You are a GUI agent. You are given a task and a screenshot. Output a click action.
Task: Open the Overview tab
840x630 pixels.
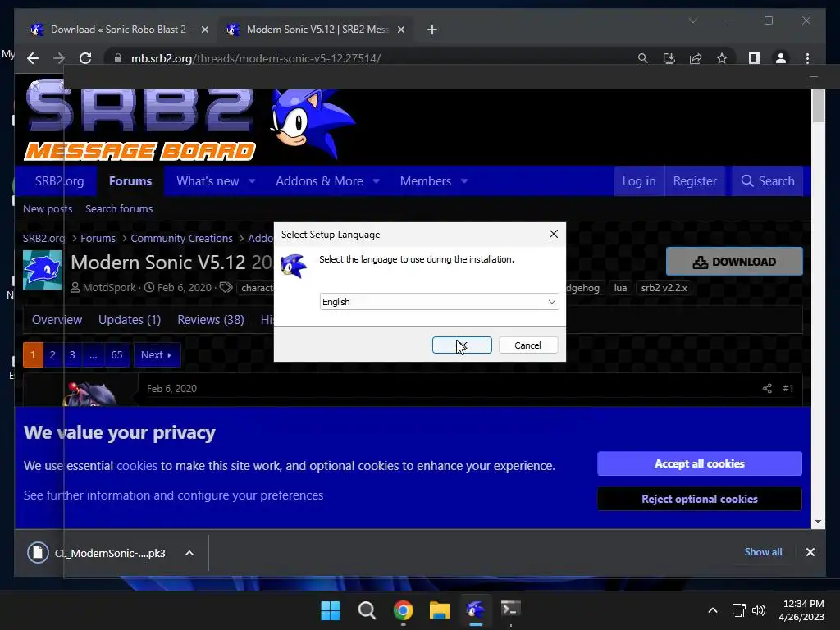pos(57,320)
